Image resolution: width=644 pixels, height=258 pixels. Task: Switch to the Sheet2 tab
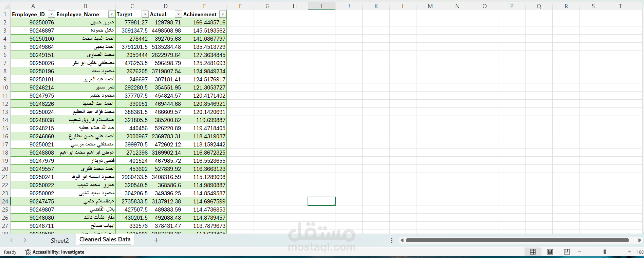point(60,240)
